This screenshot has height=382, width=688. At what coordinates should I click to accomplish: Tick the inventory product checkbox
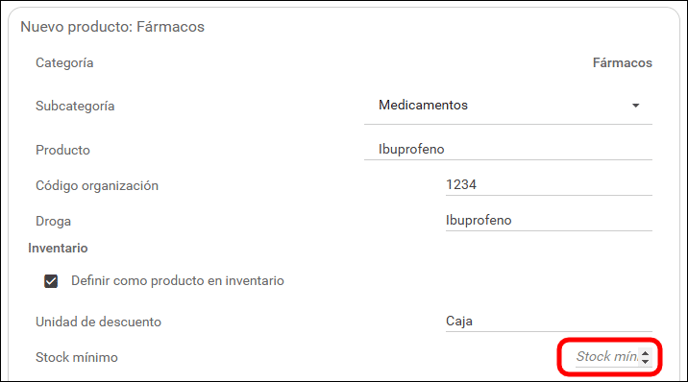coord(51,281)
